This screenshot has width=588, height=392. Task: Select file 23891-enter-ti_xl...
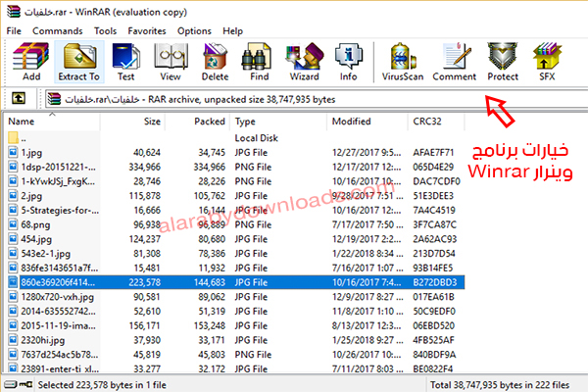pyautogui.click(x=60, y=368)
